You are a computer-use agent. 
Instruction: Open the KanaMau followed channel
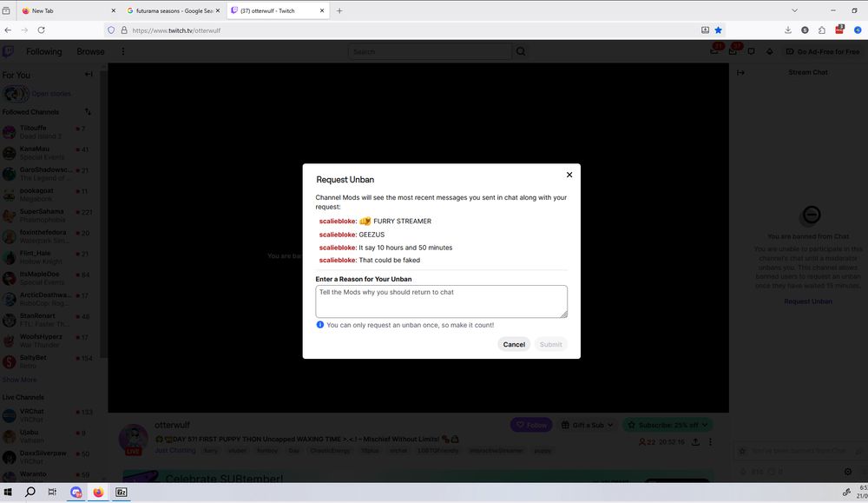(x=49, y=153)
